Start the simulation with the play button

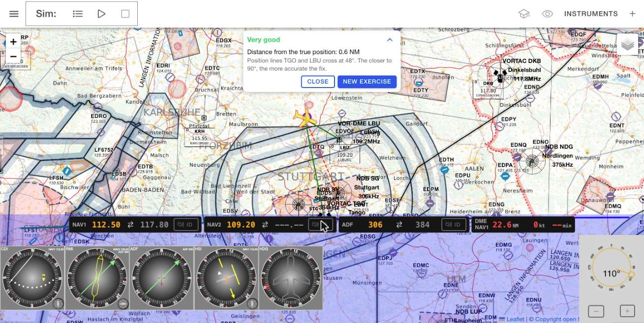[x=101, y=14]
